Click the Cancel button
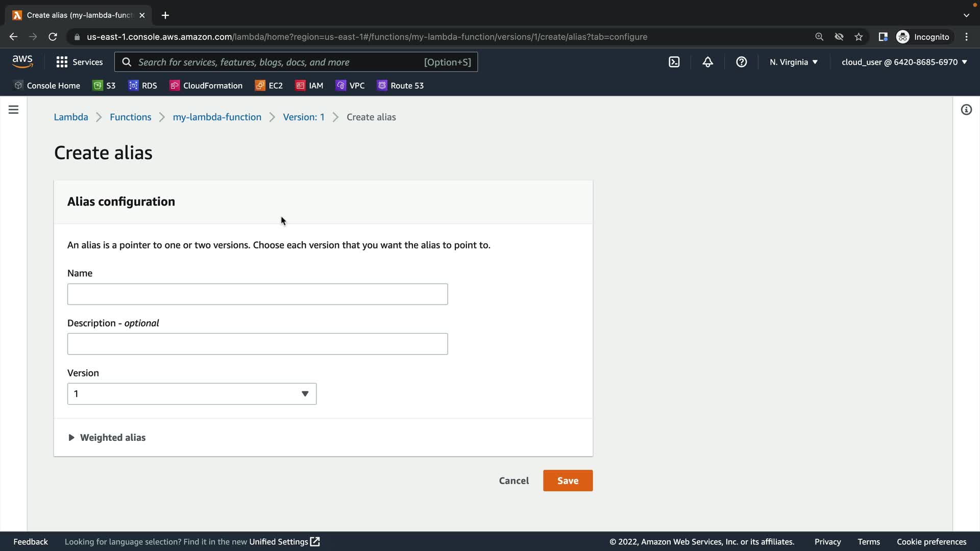Screen dimensions: 980x551 513,480
